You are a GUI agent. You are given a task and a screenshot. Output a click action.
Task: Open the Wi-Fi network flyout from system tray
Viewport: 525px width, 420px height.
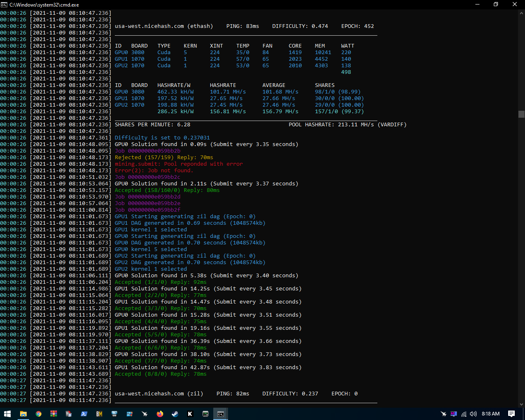click(x=464, y=414)
